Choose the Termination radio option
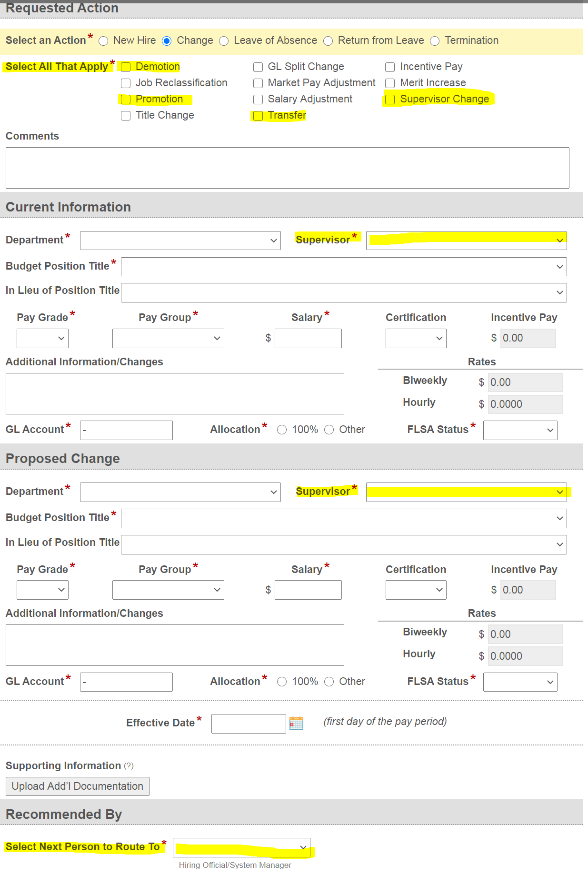Screen dimensions: 588x875 (x=435, y=41)
